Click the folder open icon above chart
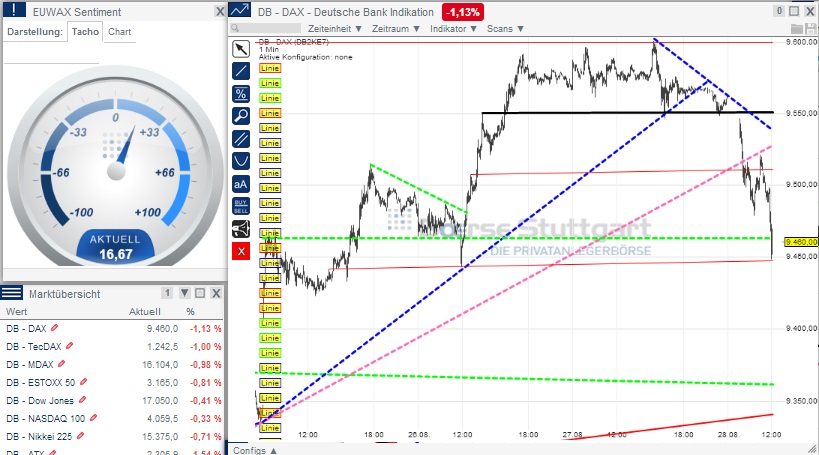This screenshot has height=455, width=819. coord(797,29)
